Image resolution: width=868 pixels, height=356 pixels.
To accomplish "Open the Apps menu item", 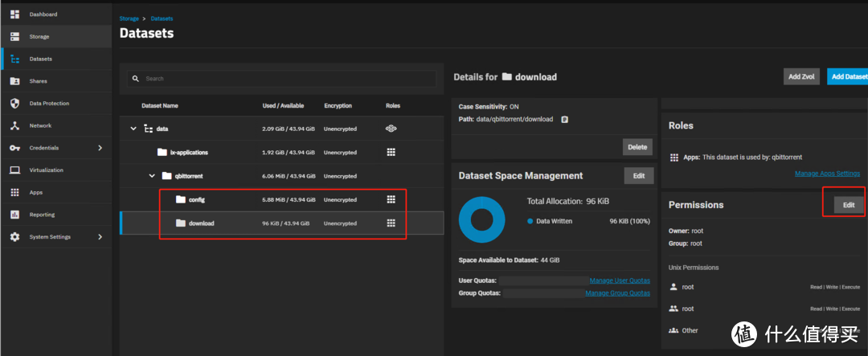I will pyautogui.click(x=36, y=193).
